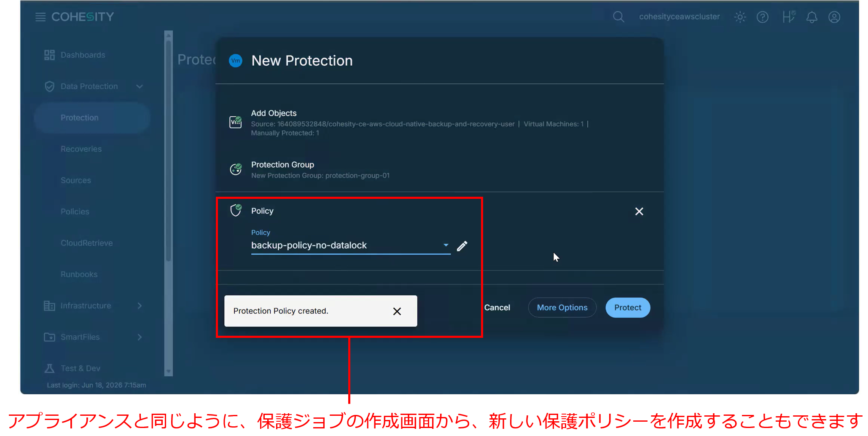The height and width of the screenshot is (436, 868).
Task: Go to Recoveries in the sidebar
Action: pyautogui.click(x=81, y=149)
